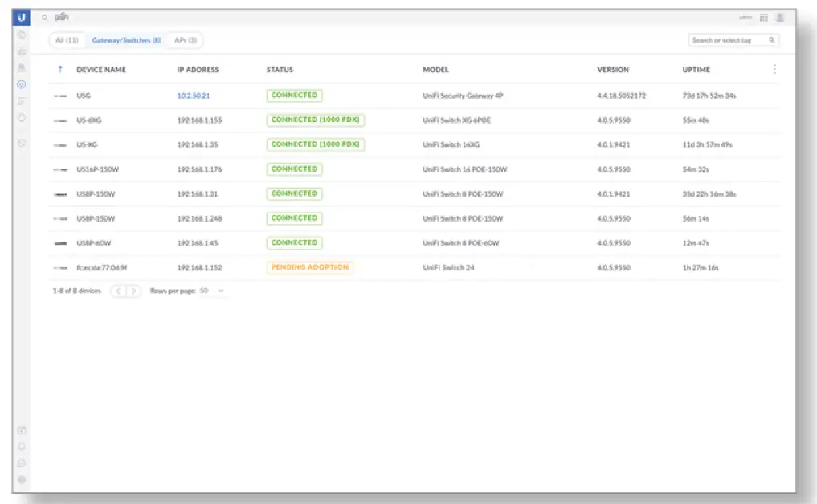This screenshot has width=817, height=504.
Task: Click the device icon of the US16P-150W row
Action: [x=60, y=169]
